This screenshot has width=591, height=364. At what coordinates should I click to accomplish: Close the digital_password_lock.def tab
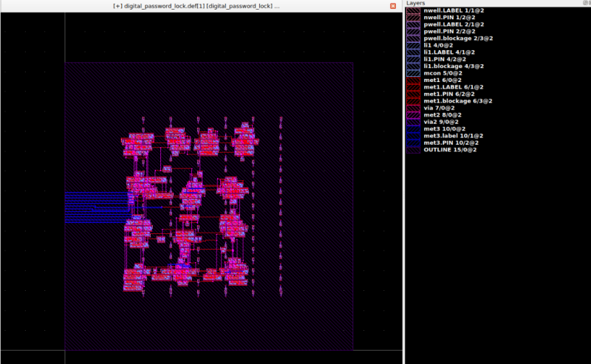(392, 6)
